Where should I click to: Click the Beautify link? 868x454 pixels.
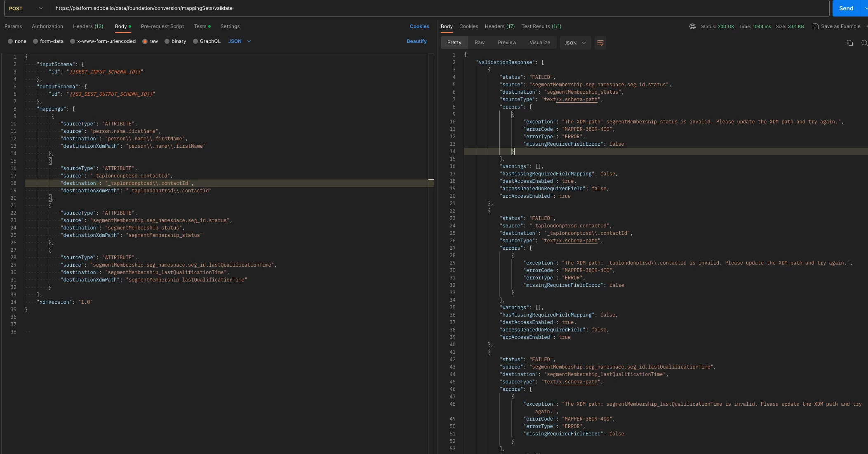click(x=416, y=41)
